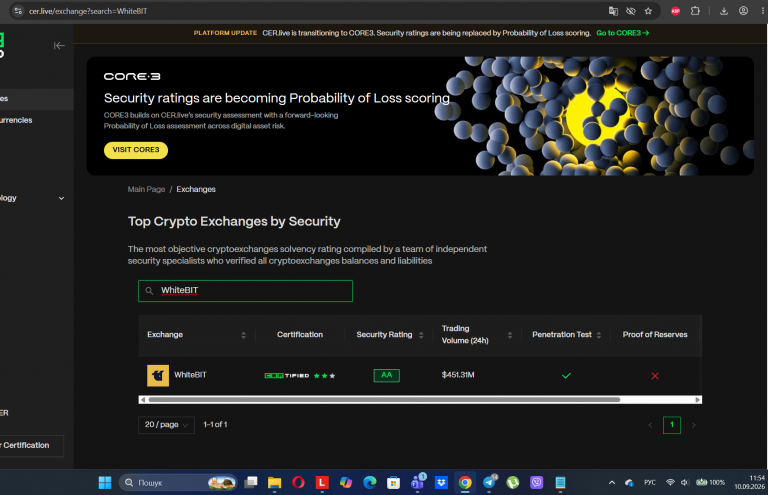Show hidden system tray icons chevron

[x=612, y=483]
